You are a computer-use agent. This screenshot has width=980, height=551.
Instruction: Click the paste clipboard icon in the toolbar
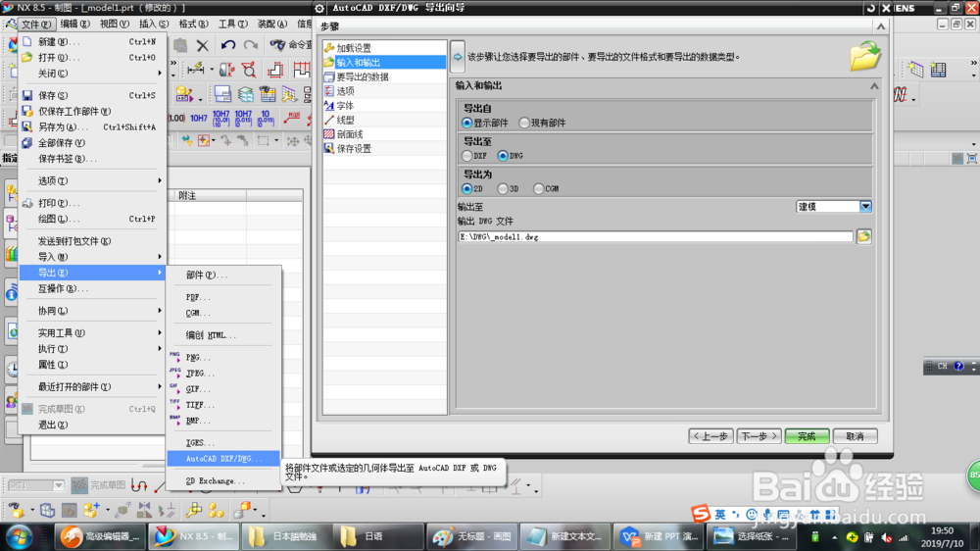click(180, 45)
